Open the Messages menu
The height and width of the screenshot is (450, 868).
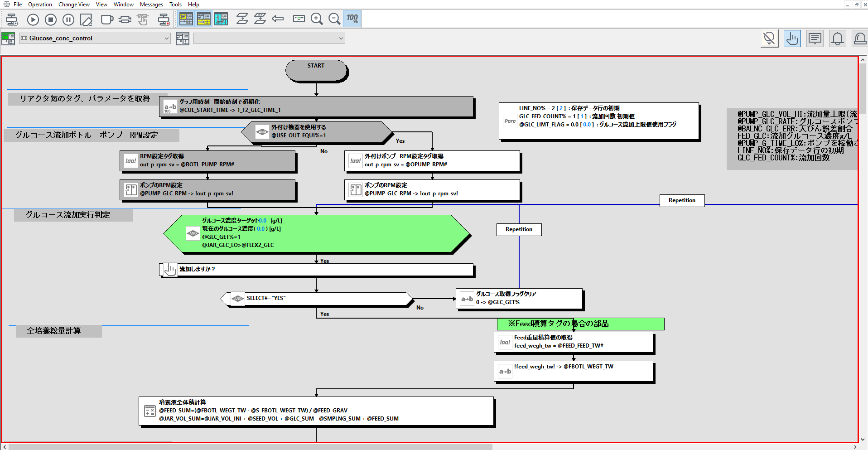[x=151, y=5]
